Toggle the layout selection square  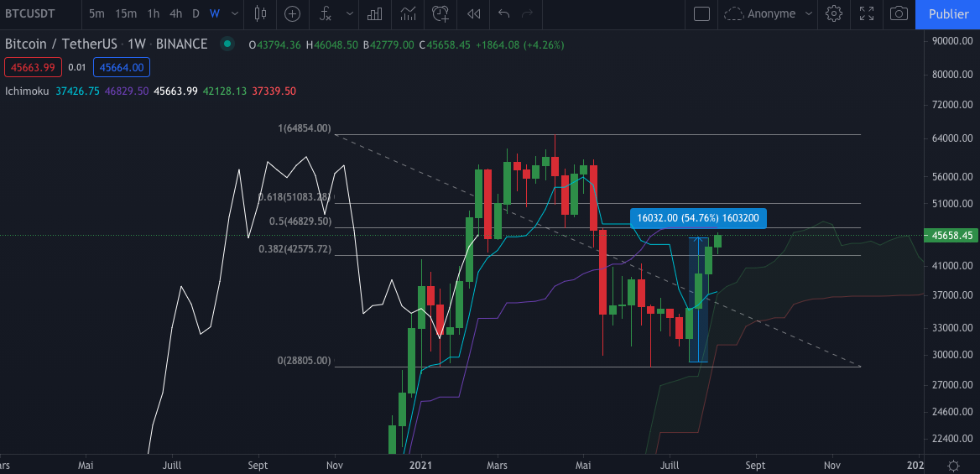point(701,13)
